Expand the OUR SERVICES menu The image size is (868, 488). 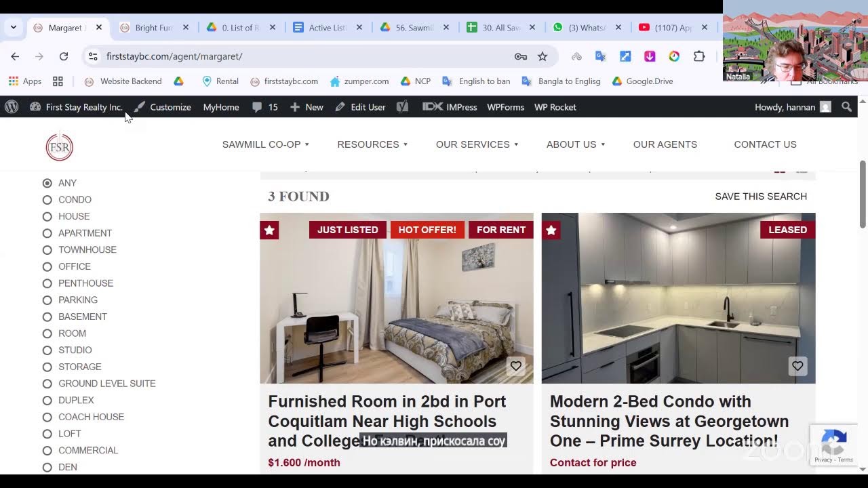point(477,144)
